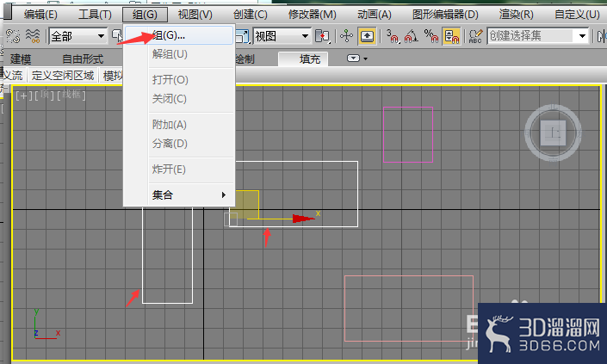Click the red X-axis arrow of gizmo
This screenshot has width=607, height=364.
tap(303, 219)
